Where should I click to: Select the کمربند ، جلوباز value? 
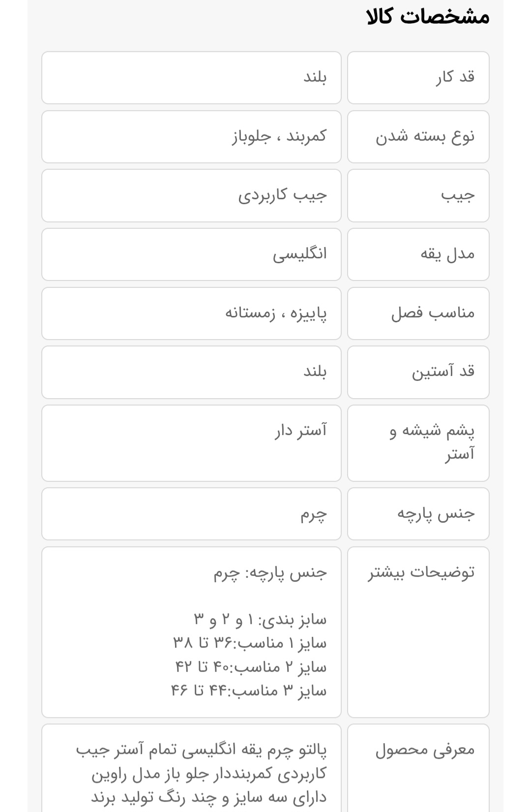pyautogui.click(x=279, y=136)
